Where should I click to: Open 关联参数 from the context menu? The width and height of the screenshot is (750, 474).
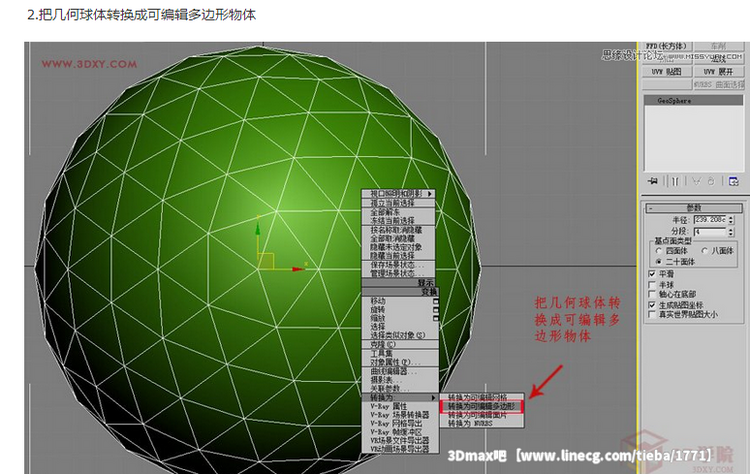coord(400,388)
